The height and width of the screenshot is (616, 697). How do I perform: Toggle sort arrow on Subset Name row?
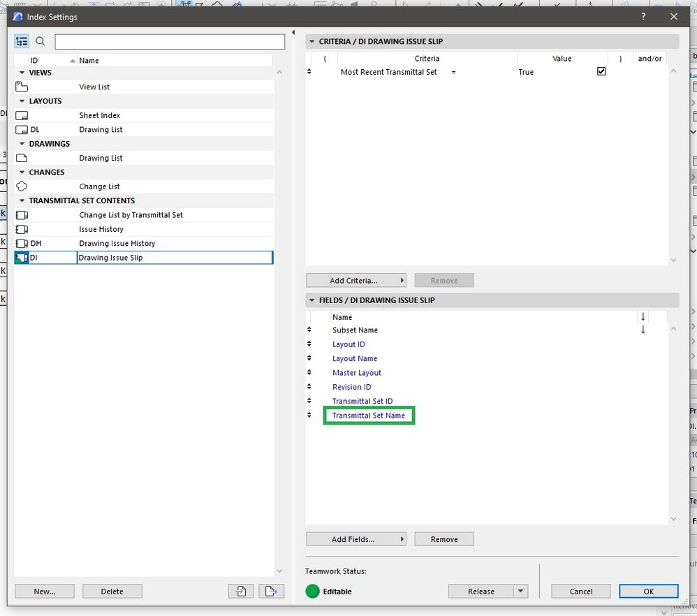click(643, 330)
